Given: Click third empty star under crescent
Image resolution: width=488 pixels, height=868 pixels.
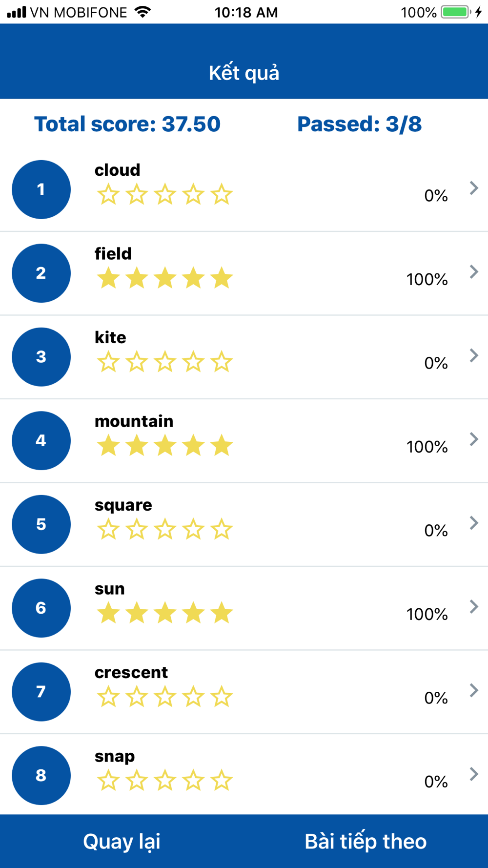Looking at the screenshot, I should (165, 697).
